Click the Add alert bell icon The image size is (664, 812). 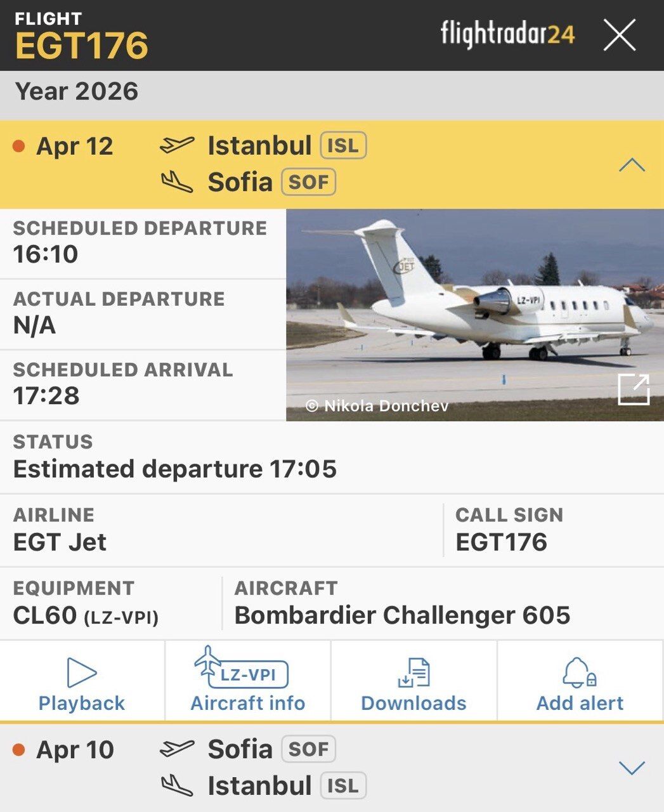pyautogui.click(x=580, y=674)
